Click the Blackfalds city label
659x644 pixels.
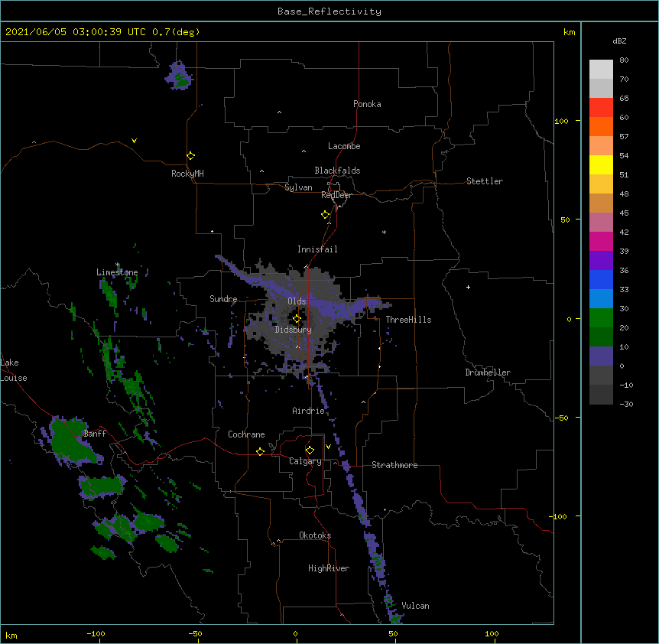point(337,171)
